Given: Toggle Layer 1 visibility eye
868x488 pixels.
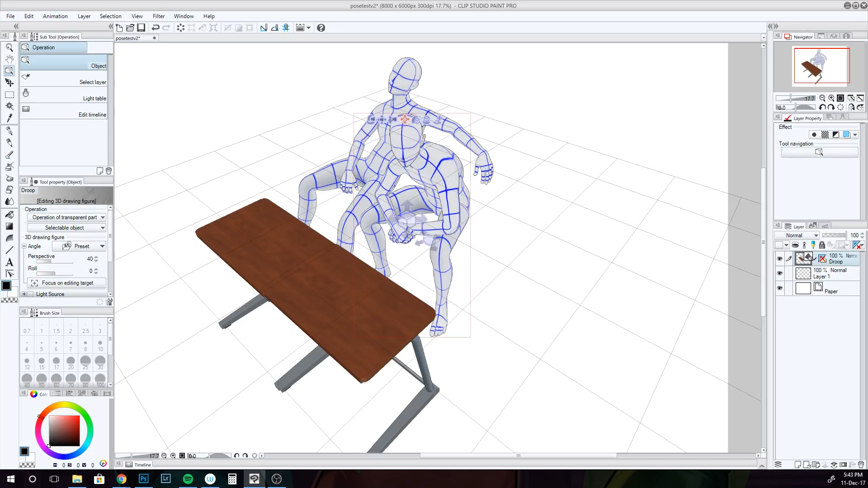Looking at the screenshot, I should 779,273.
